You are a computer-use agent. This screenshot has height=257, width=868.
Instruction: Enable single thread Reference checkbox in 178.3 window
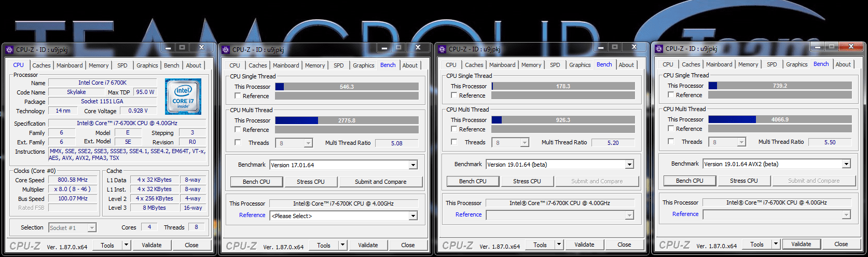coord(454,96)
